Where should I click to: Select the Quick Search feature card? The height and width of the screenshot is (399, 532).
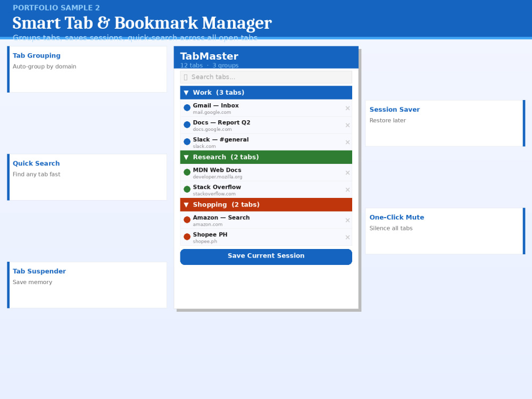click(87, 177)
